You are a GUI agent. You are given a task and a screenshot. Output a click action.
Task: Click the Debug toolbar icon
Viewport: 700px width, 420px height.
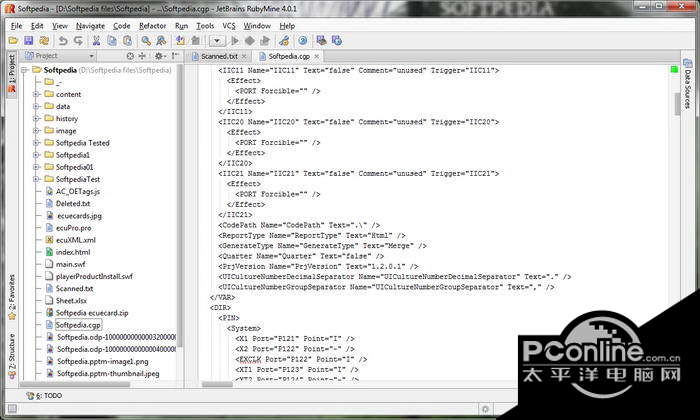click(x=250, y=41)
